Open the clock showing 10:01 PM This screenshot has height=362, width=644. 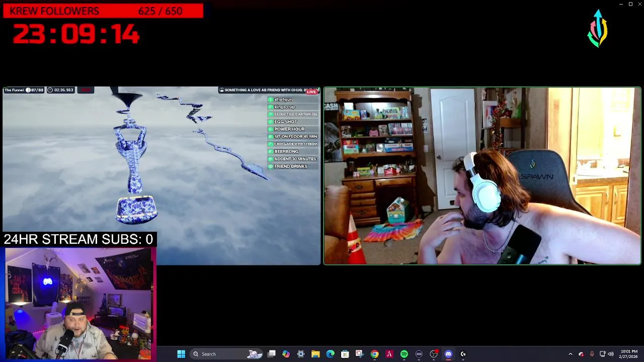(x=629, y=354)
